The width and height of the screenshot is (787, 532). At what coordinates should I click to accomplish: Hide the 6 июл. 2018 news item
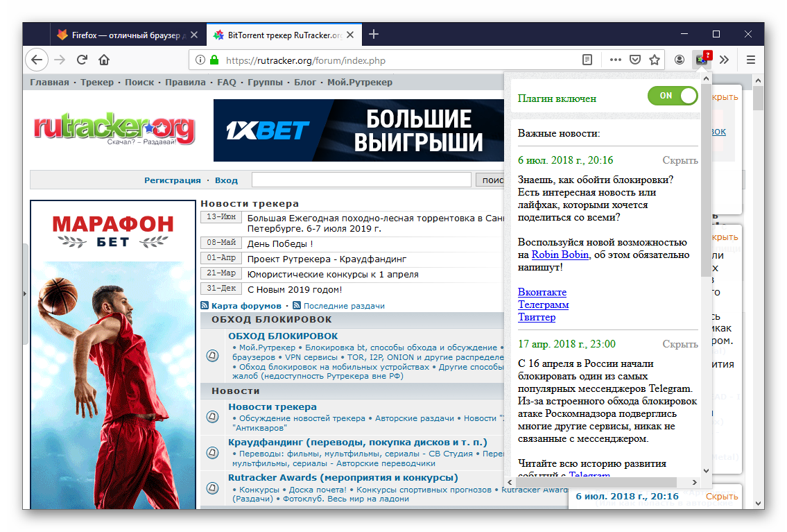click(x=680, y=160)
